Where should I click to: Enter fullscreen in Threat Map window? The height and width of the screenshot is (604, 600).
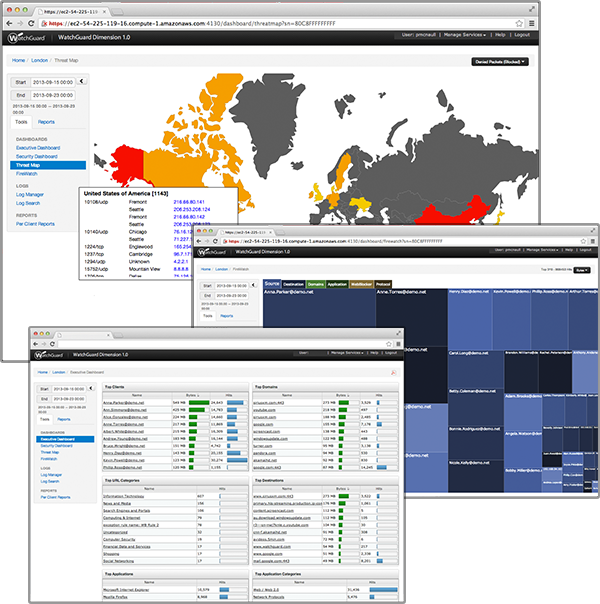point(532,9)
